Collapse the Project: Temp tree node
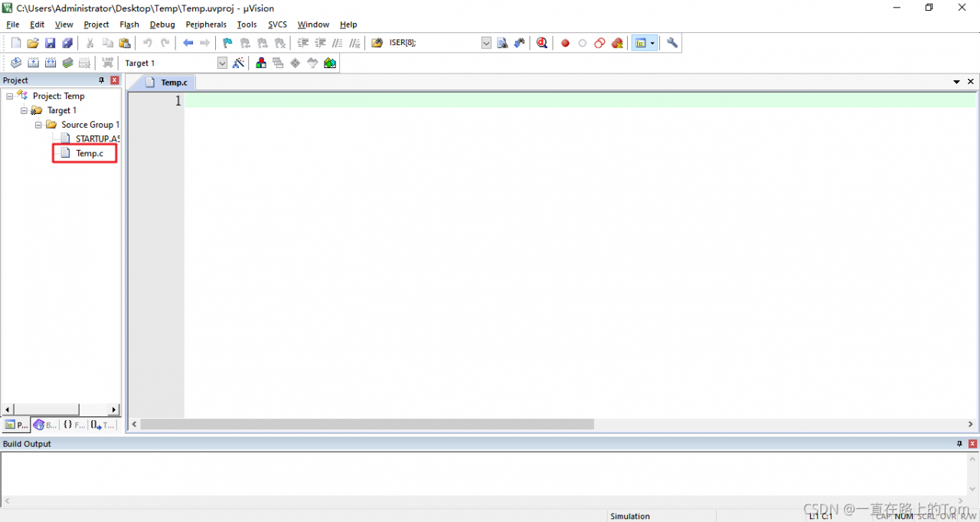980x522 pixels. pyautogui.click(x=10, y=96)
